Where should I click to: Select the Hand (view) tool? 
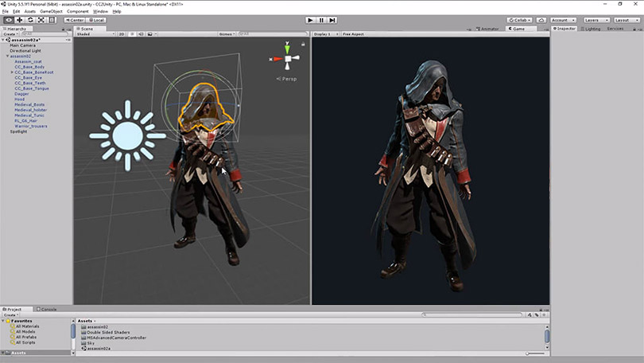click(x=9, y=20)
